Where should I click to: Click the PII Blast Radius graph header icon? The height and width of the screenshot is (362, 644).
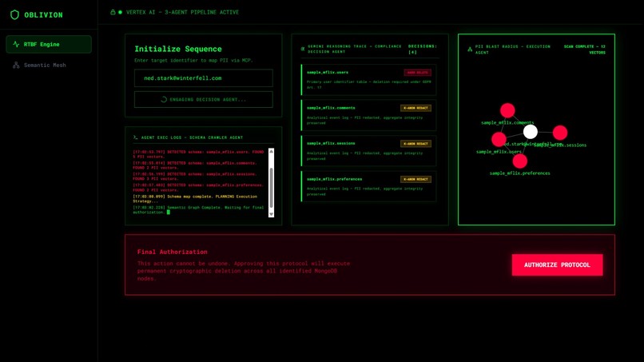(x=470, y=50)
